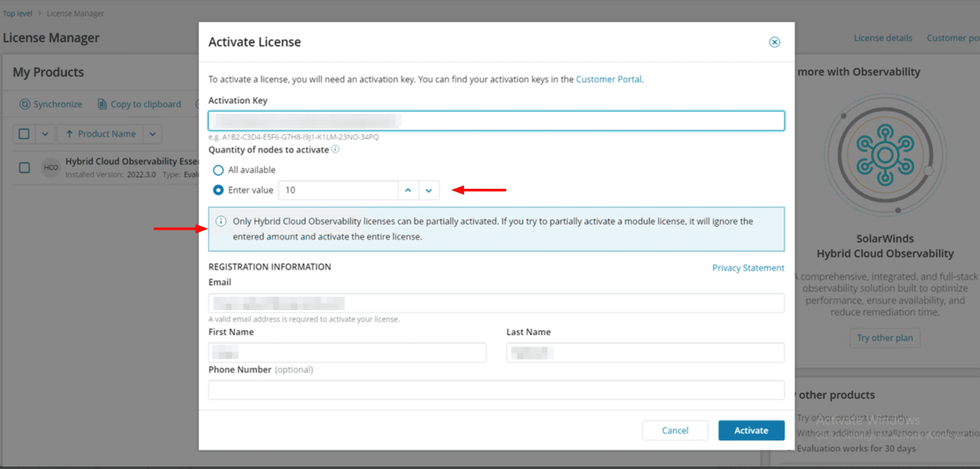Click the HCO product badge icon

coord(51,167)
